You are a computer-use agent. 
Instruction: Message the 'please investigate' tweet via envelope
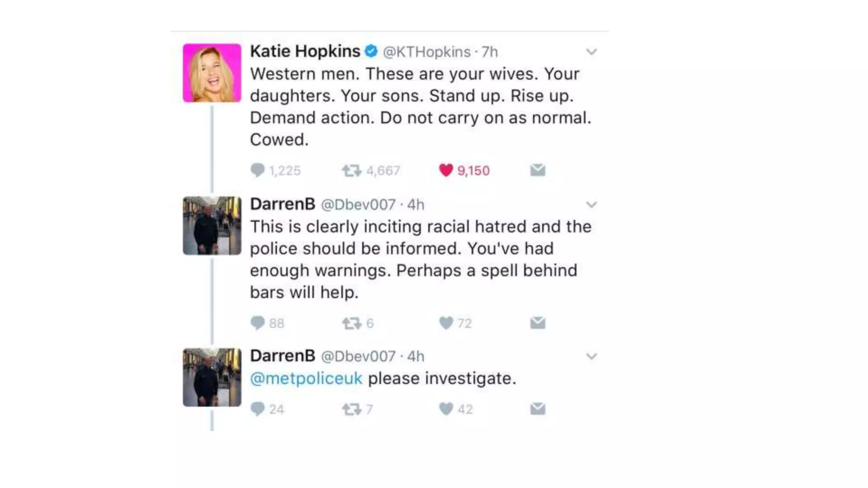[x=537, y=409]
